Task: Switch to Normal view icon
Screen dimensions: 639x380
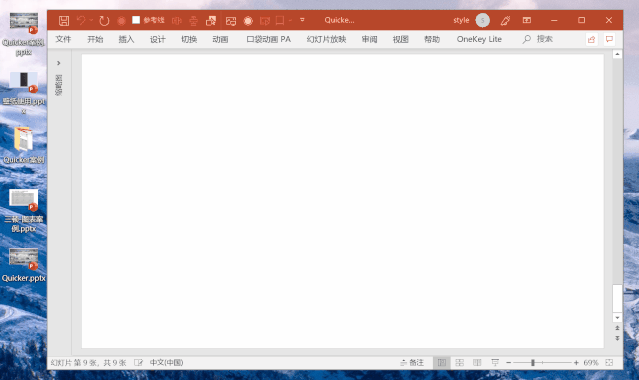Action: pos(442,362)
